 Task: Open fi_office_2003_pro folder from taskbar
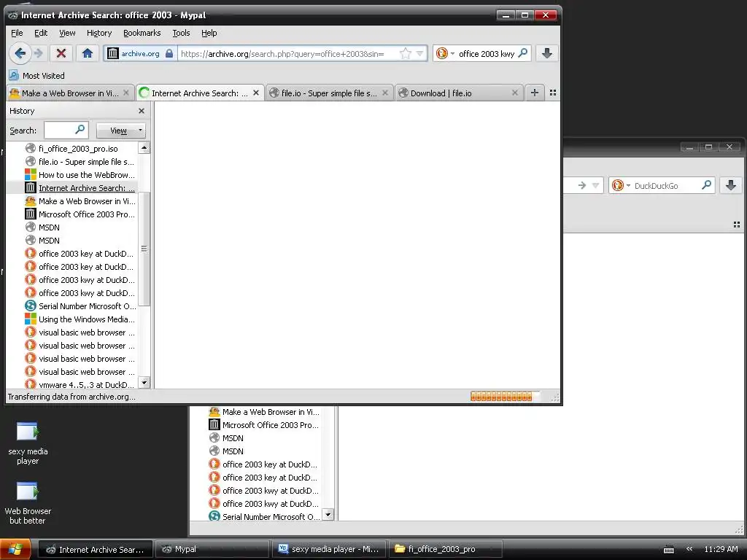446,550
